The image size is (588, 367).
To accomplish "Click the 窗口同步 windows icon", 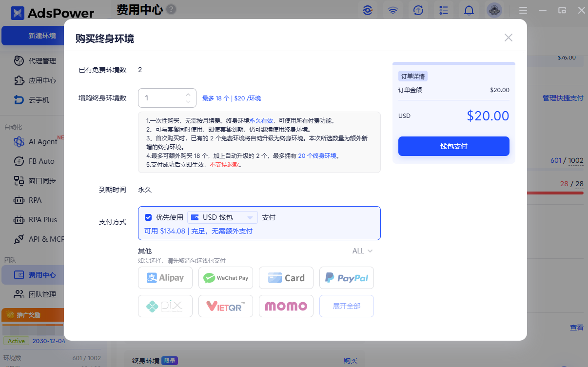I will tap(19, 181).
